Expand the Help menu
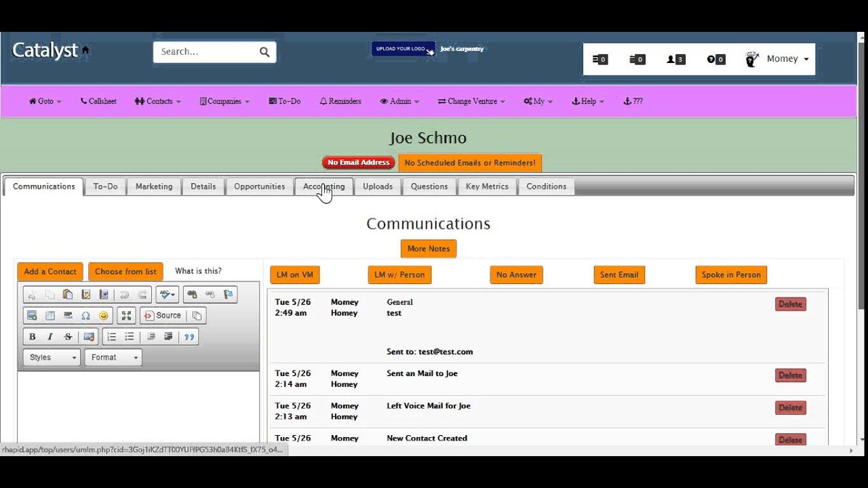The width and height of the screenshot is (868, 488). point(588,101)
